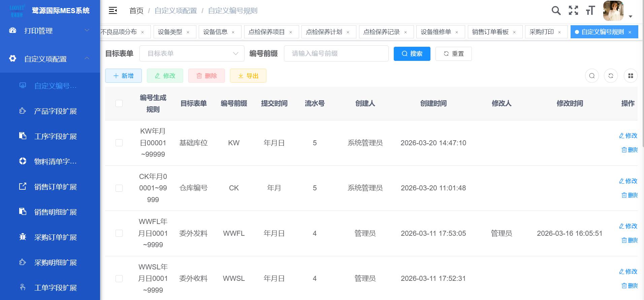
Task: Click the 编号前缀 input field
Action: click(x=336, y=53)
